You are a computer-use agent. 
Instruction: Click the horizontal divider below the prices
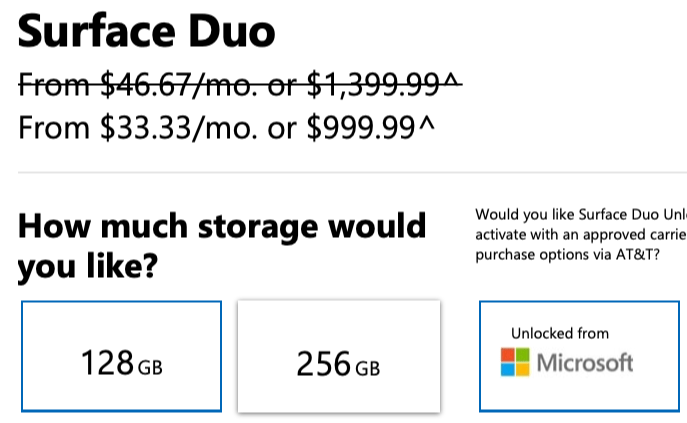343,172
